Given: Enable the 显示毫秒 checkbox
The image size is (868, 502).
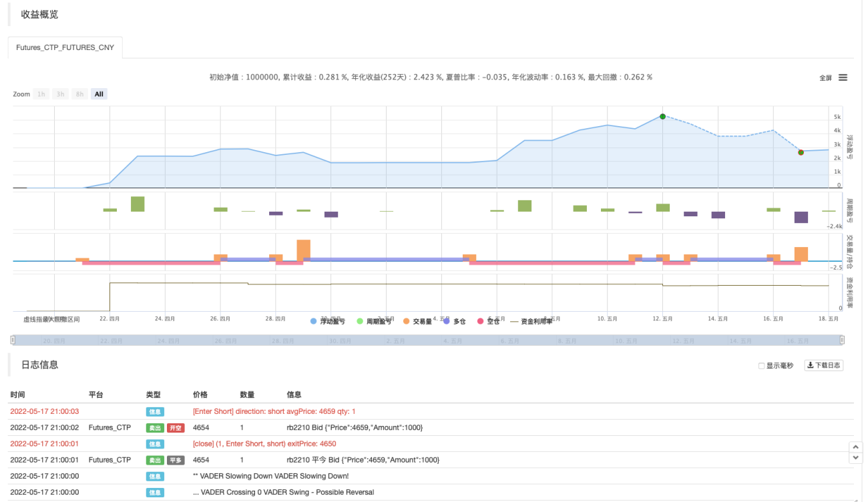Looking at the screenshot, I should pos(762,366).
